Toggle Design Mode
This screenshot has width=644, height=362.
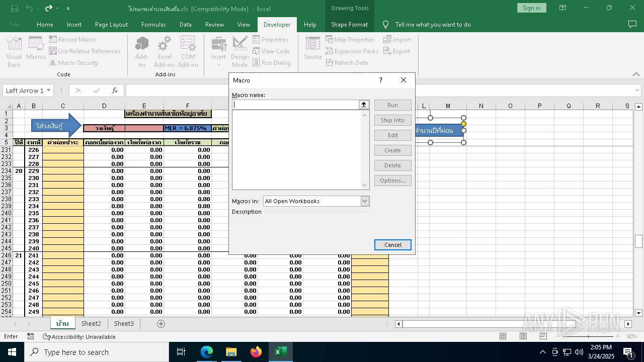(x=240, y=51)
